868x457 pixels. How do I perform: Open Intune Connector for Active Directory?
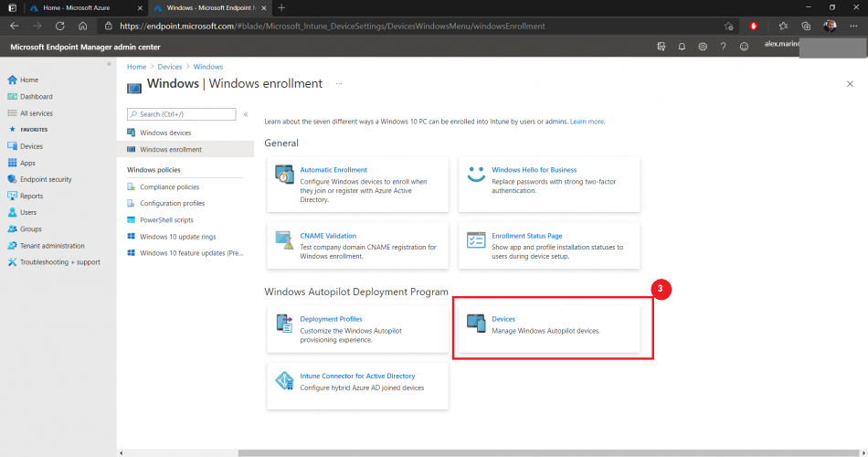(357, 386)
